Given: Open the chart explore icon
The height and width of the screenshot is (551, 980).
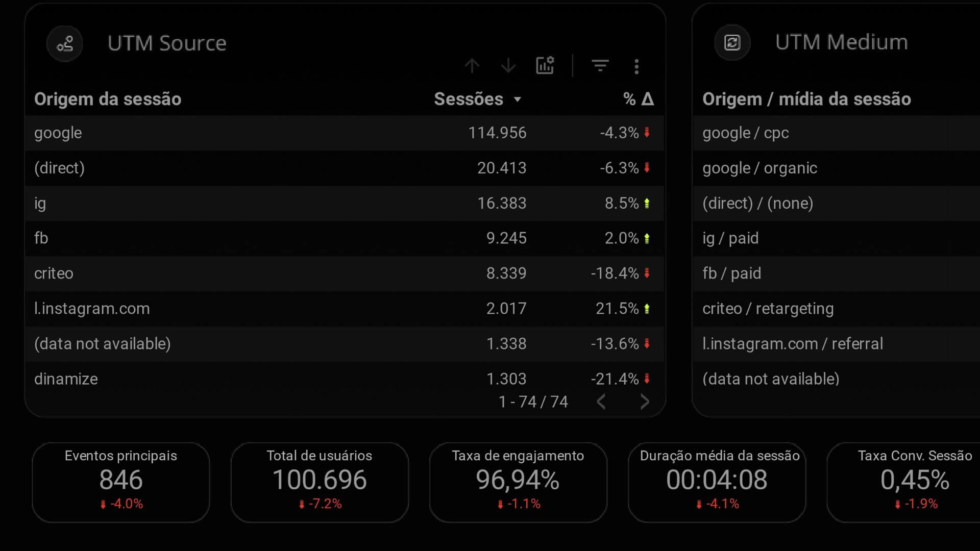Looking at the screenshot, I should pos(545,66).
